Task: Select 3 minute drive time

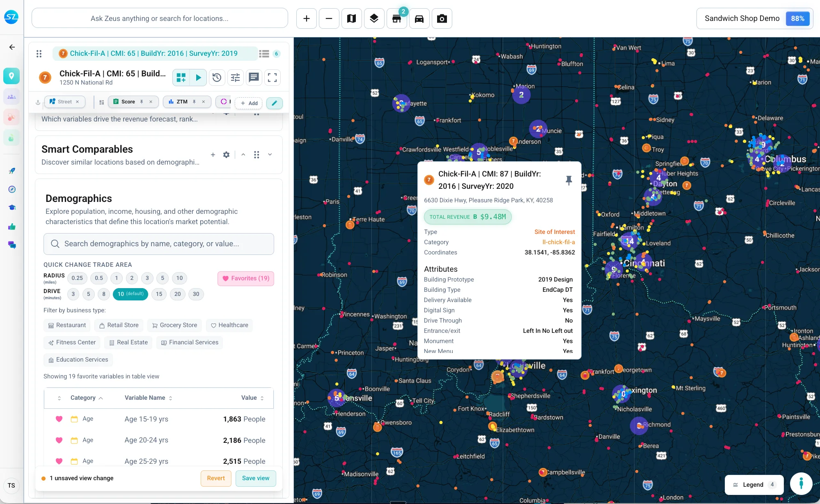Action: point(73,294)
